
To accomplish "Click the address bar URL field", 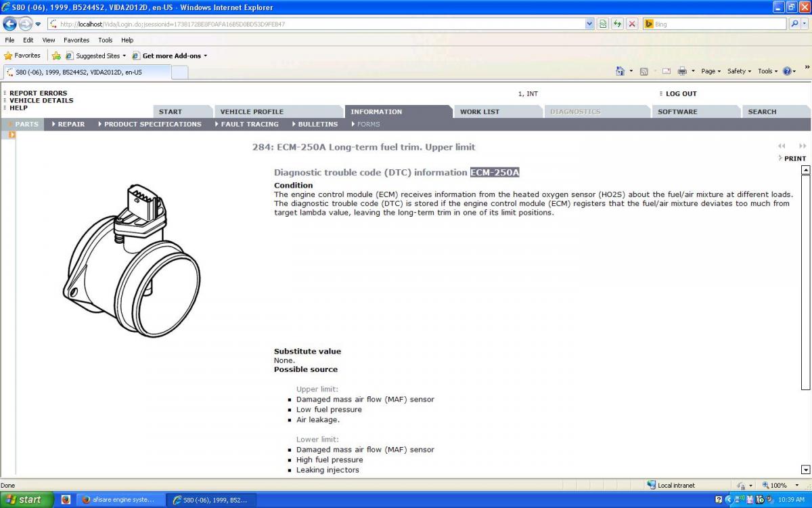I will click(x=315, y=24).
